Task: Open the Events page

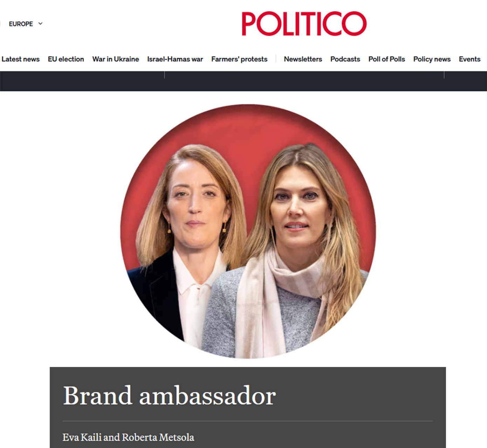Action: [x=469, y=59]
